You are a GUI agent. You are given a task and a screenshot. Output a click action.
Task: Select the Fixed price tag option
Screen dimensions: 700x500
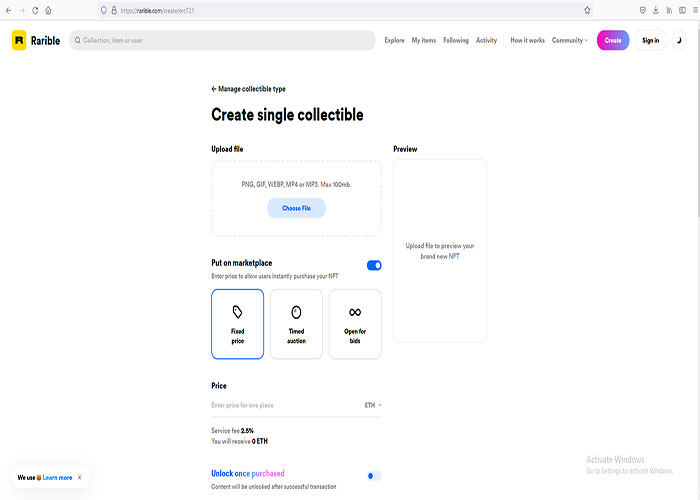[x=238, y=324]
